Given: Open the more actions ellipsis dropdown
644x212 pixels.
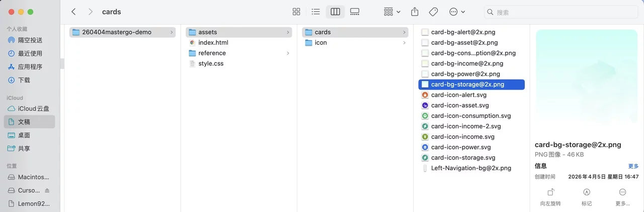Looking at the screenshot, I should pos(457,12).
